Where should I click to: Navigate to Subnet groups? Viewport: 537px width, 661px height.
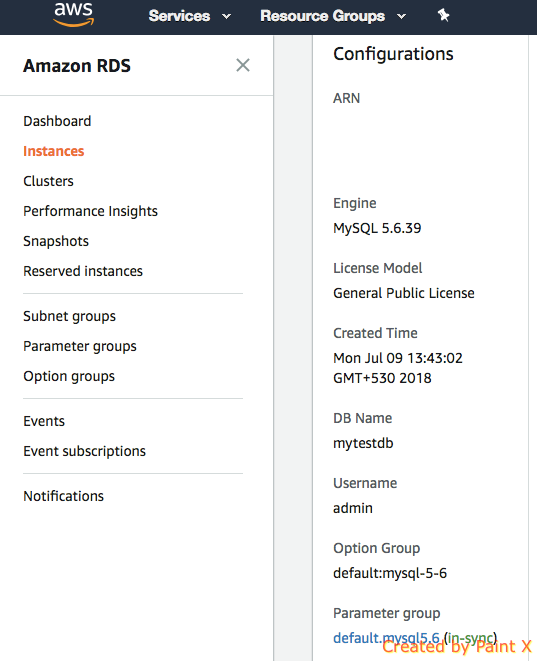[x=70, y=316]
